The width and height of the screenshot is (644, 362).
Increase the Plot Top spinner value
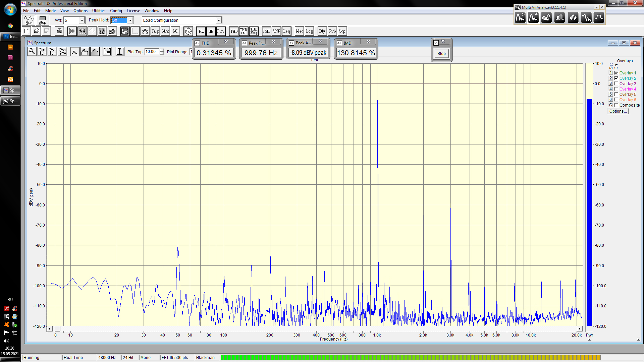[162, 50]
